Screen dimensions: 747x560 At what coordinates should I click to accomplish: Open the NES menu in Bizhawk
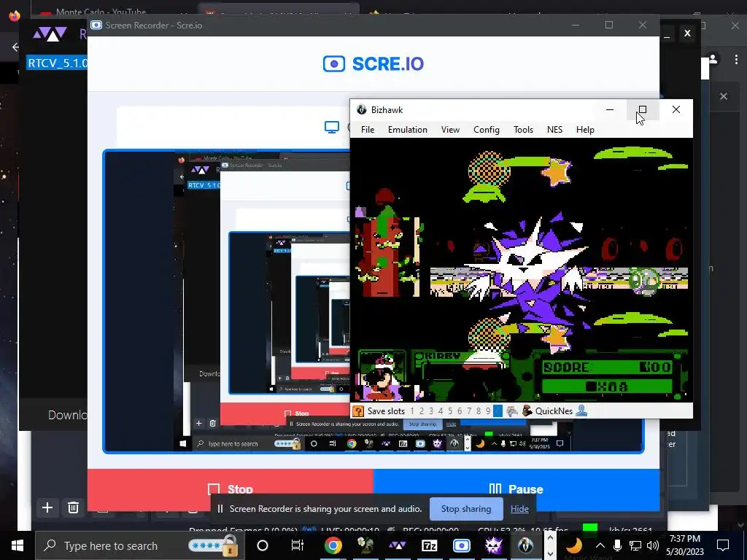554,130
